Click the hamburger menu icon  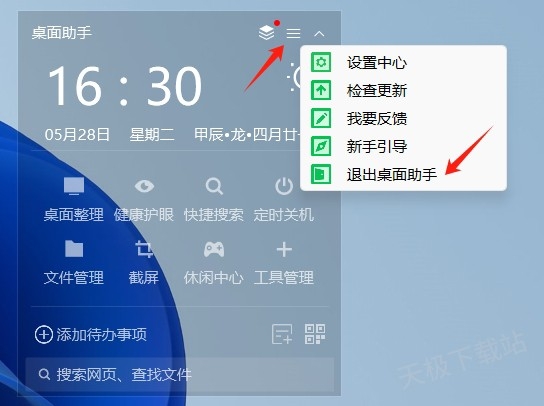293,33
